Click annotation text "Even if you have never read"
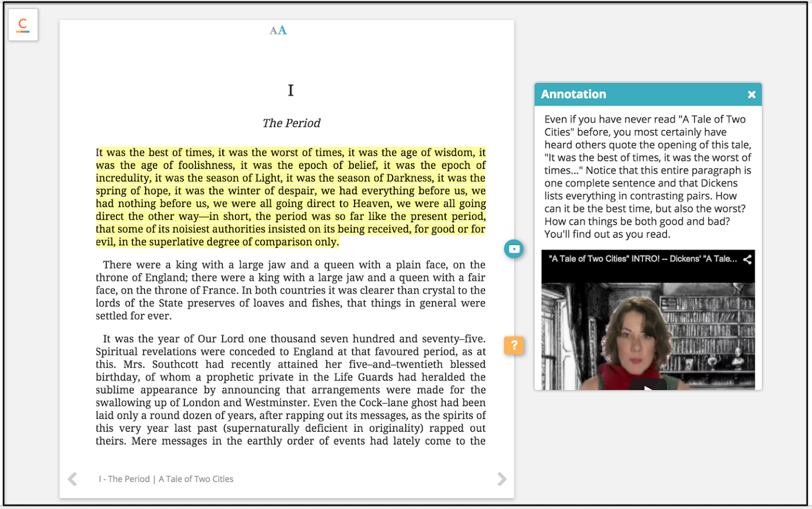This screenshot has width=812, height=509. pos(648,177)
